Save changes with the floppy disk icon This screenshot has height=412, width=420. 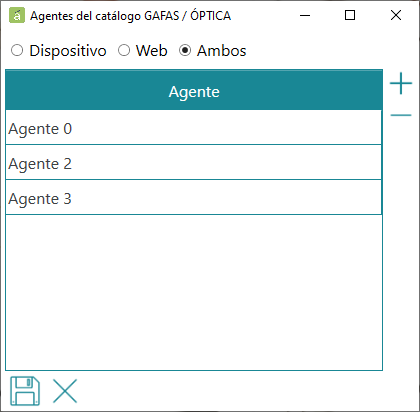[x=25, y=391]
